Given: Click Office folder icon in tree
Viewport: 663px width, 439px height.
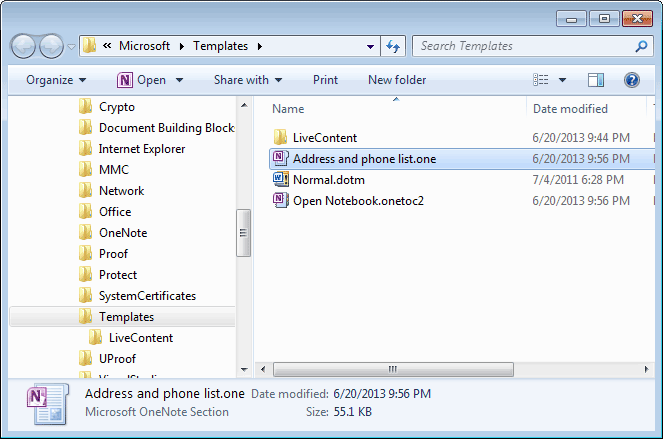Looking at the screenshot, I should 85,211.
